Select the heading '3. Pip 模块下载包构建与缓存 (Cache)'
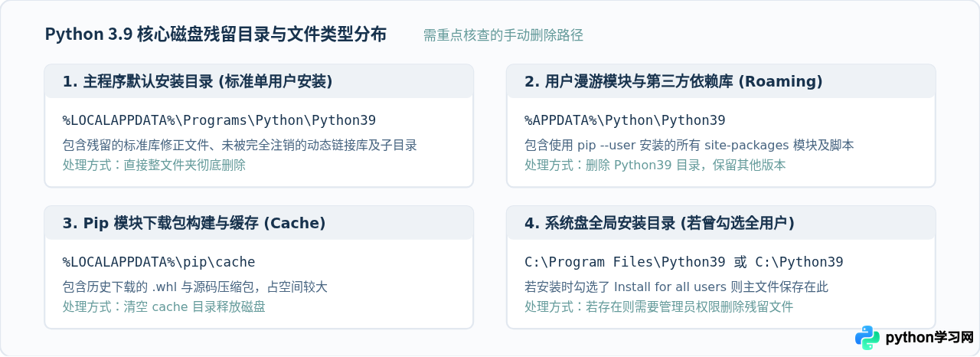The height and width of the screenshot is (357, 980). [x=194, y=223]
